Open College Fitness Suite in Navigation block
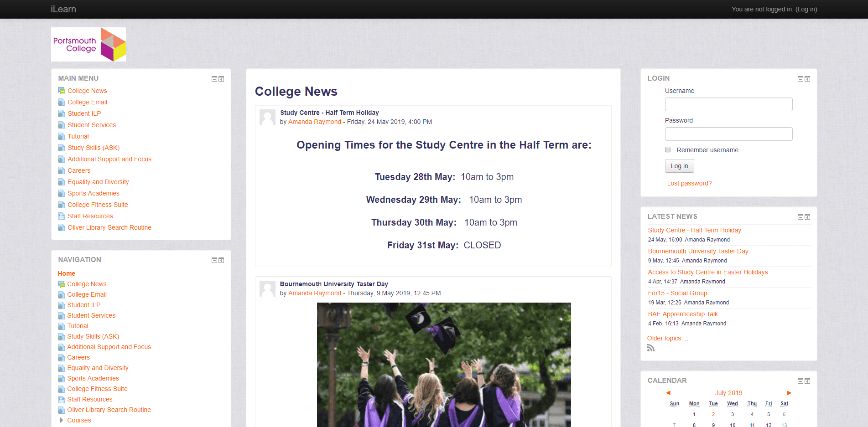 point(97,389)
